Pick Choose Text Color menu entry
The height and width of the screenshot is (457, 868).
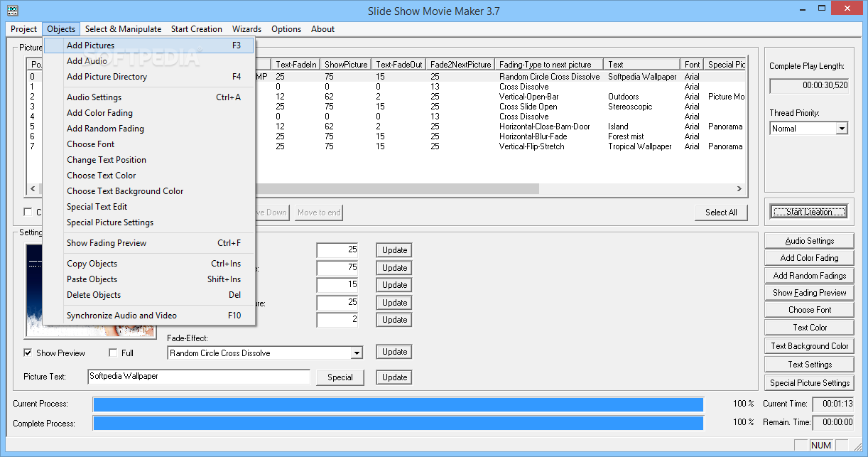point(149,176)
